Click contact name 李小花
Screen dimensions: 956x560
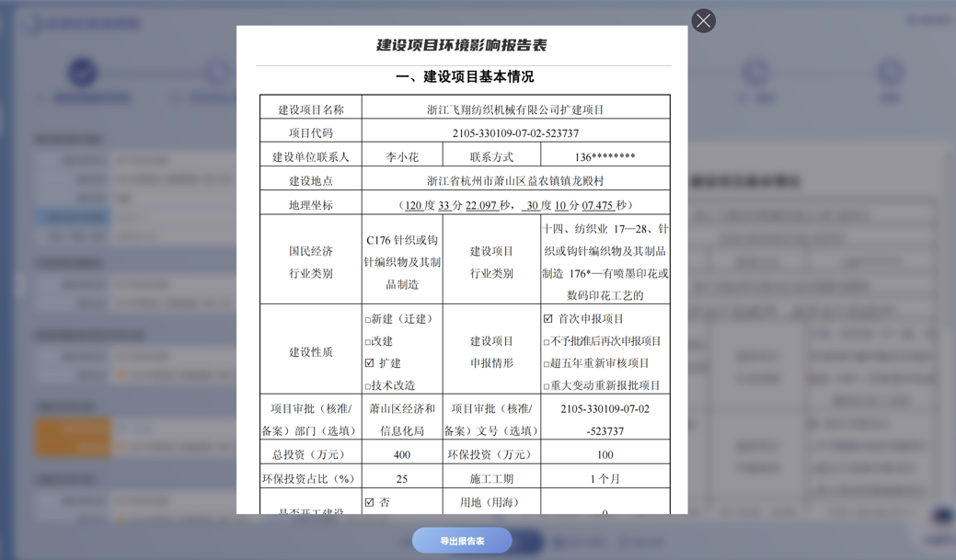tap(402, 157)
